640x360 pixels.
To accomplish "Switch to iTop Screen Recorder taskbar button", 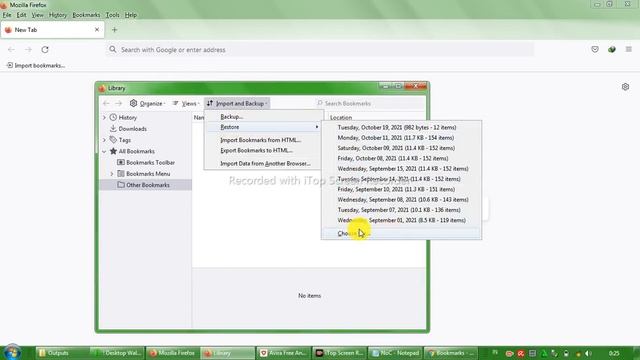I will coord(339,353).
